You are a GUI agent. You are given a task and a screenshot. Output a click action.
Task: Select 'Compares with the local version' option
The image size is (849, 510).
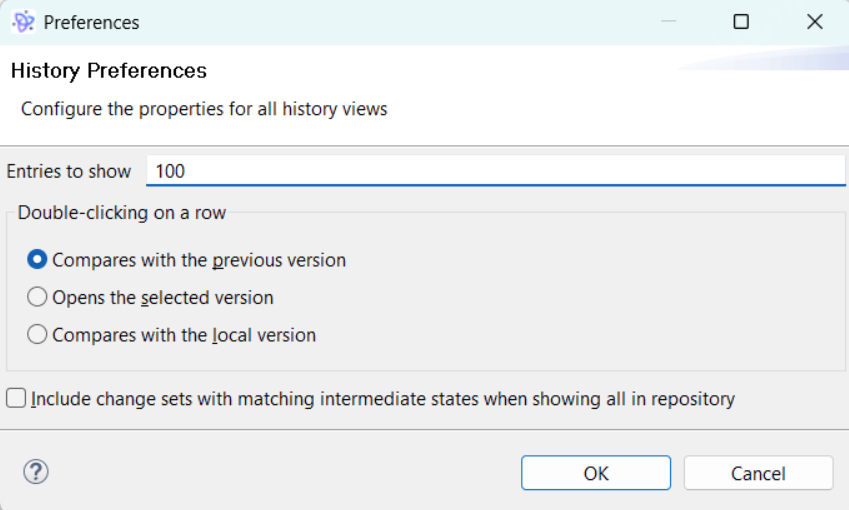37,335
